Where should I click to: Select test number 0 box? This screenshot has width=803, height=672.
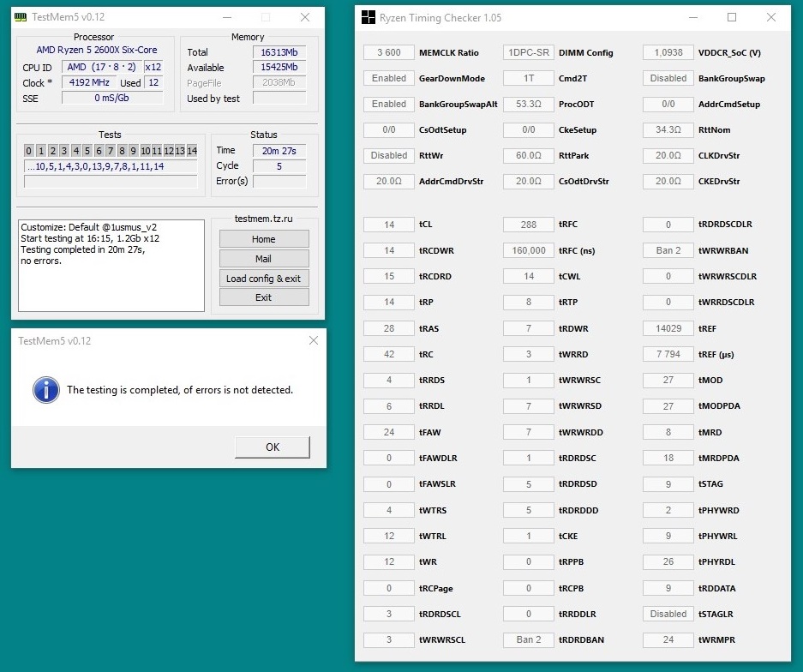point(28,151)
